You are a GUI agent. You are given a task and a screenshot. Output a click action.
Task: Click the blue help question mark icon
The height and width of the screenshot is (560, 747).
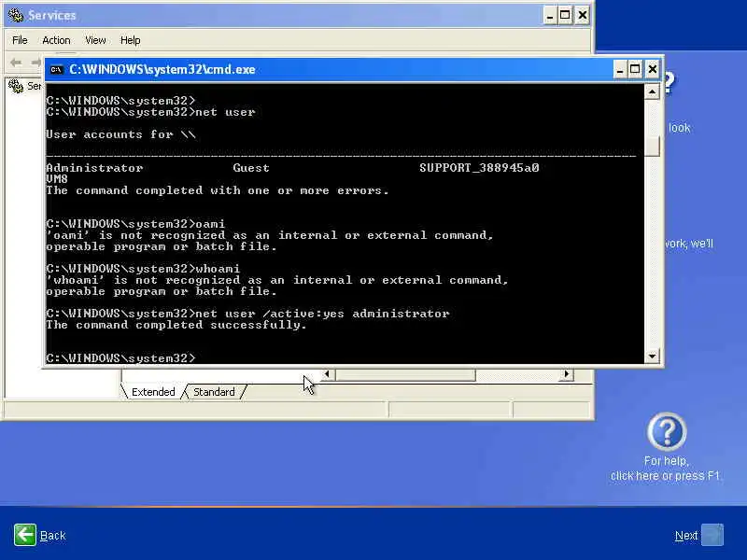tap(667, 431)
